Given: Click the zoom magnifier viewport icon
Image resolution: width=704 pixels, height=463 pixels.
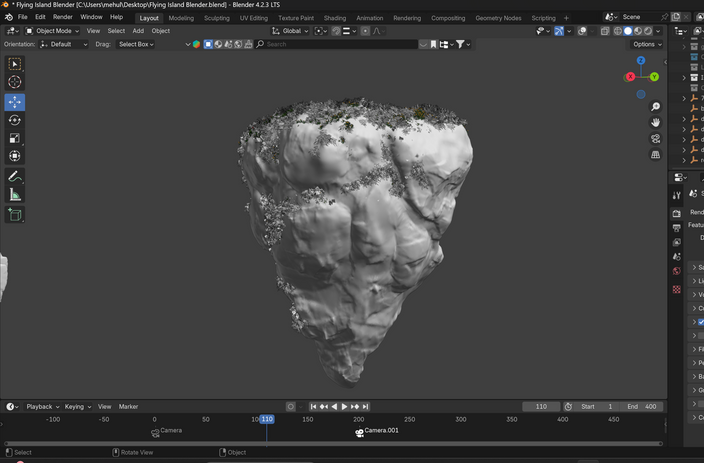Looking at the screenshot, I should tap(655, 106).
